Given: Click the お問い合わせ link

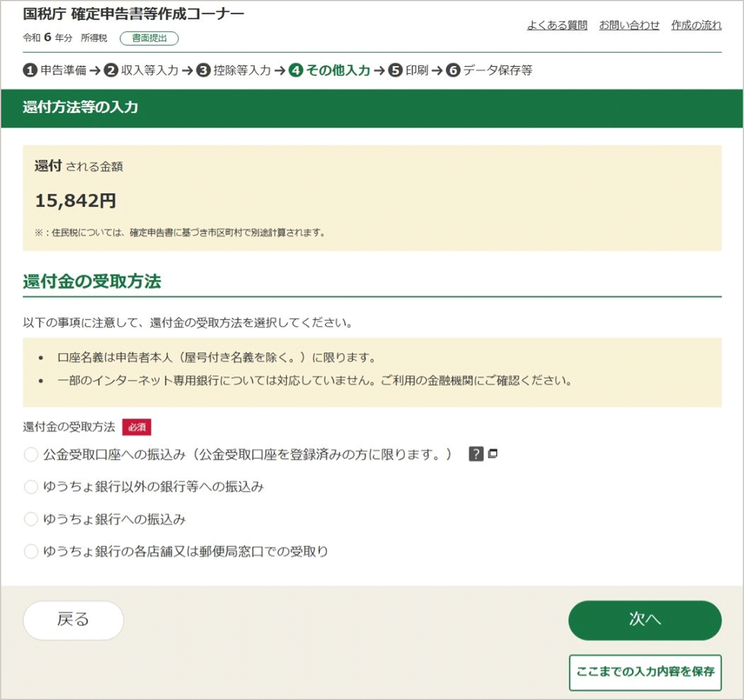Looking at the screenshot, I should coord(630,26).
